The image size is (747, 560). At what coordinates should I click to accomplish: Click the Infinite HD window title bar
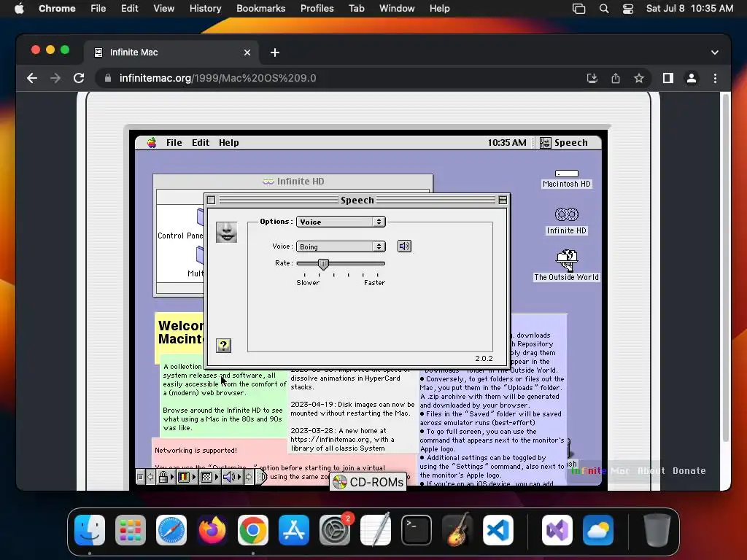click(293, 182)
